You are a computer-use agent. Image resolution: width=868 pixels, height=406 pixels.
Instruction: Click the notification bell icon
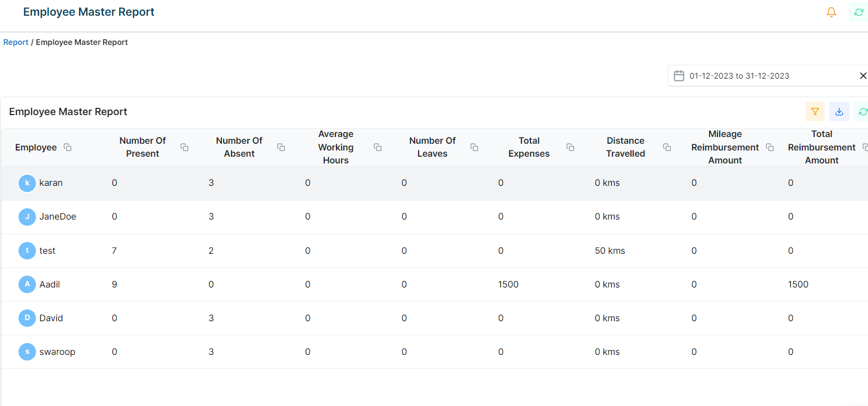[x=831, y=12]
